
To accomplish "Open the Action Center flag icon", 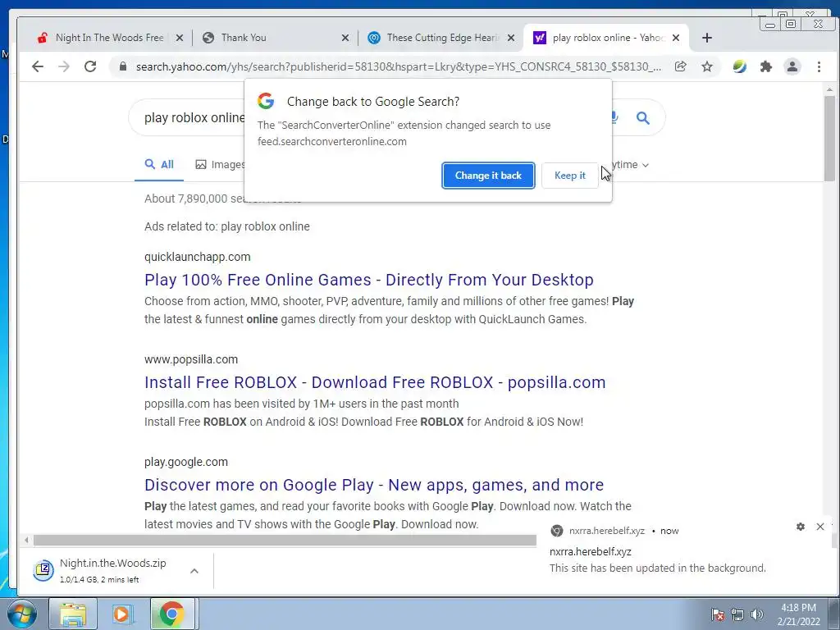I will point(718,614).
